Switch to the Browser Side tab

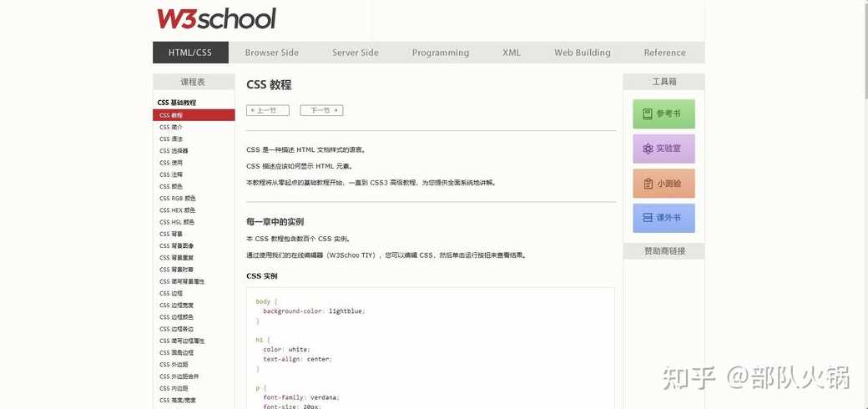272,53
